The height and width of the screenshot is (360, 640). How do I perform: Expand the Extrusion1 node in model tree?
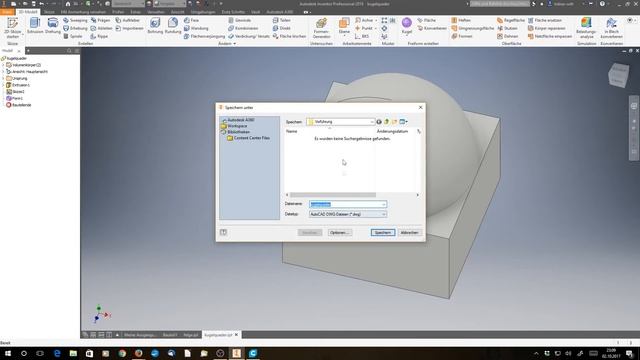pos(4,85)
